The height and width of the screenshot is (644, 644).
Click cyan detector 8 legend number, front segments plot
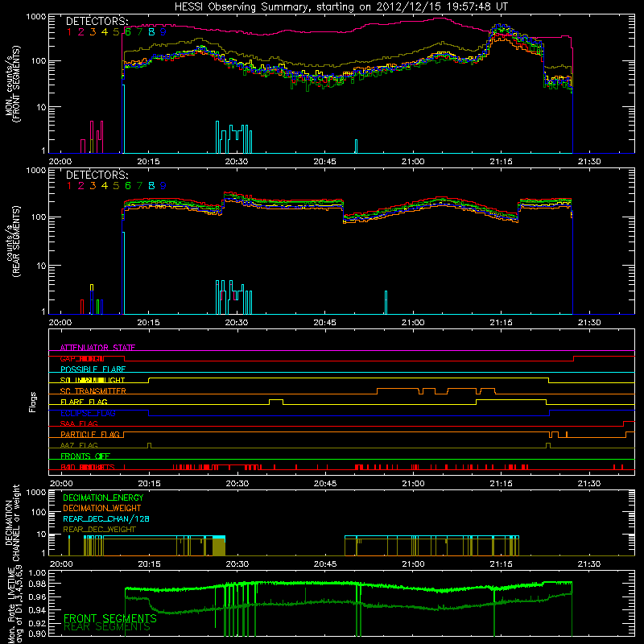click(151, 31)
